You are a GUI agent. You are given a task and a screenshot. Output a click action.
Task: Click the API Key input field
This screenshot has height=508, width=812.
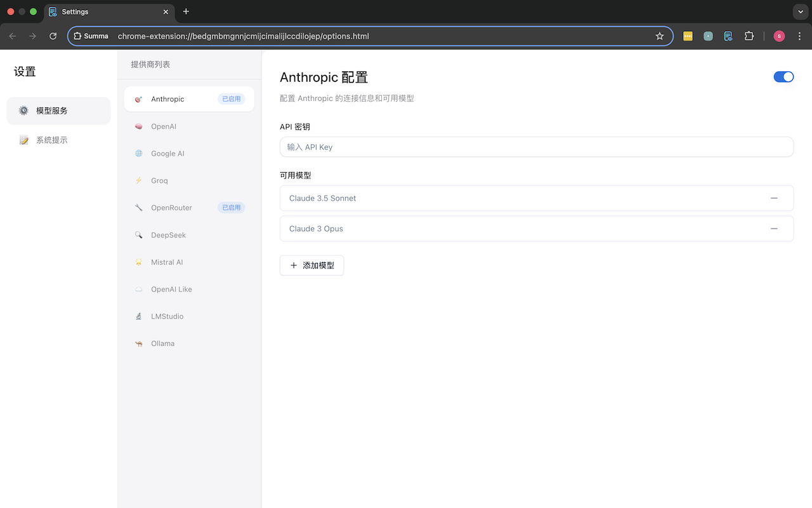(537, 147)
